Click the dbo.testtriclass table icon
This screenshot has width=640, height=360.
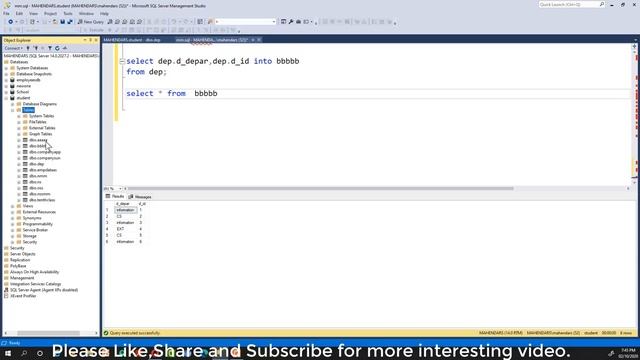click(25, 200)
